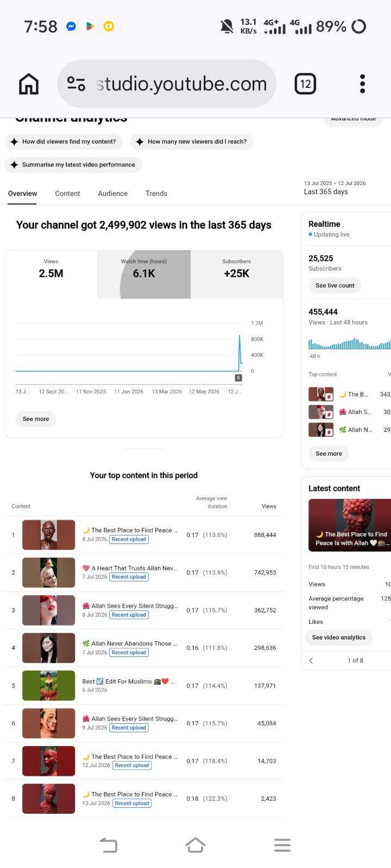Tap the Android recents navigation button
The image size is (391, 868).
pos(282,845)
